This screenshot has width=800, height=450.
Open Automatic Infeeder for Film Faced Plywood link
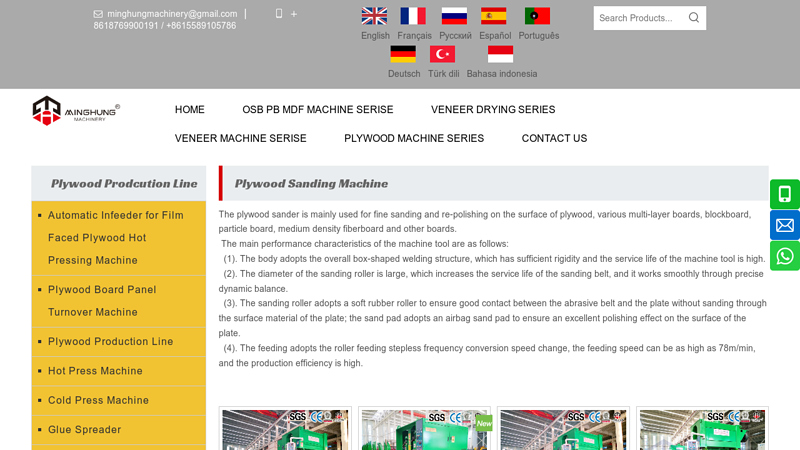(118, 238)
